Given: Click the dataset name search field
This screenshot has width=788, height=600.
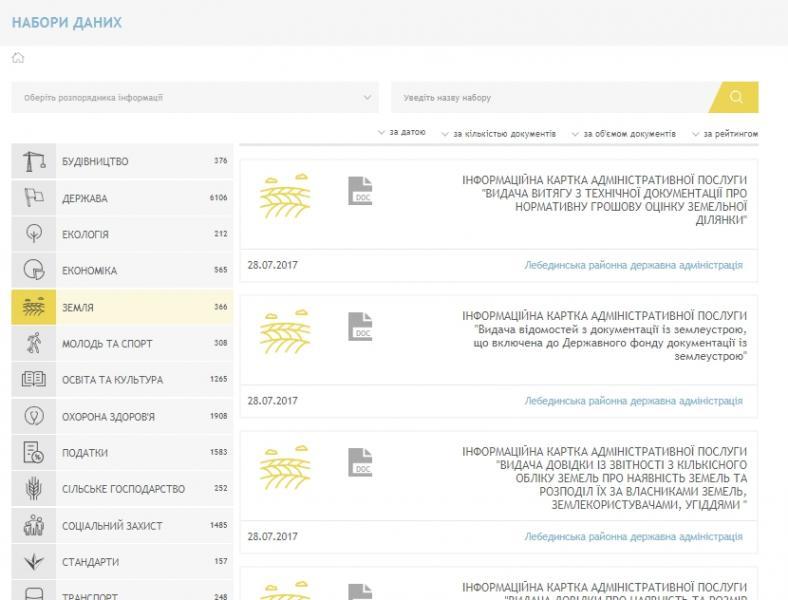Looking at the screenshot, I should [550, 98].
